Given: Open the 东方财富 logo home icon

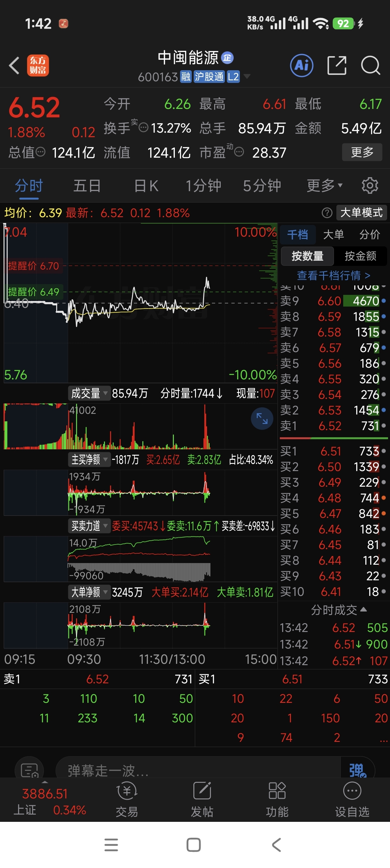Looking at the screenshot, I should pyautogui.click(x=38, y=65).
